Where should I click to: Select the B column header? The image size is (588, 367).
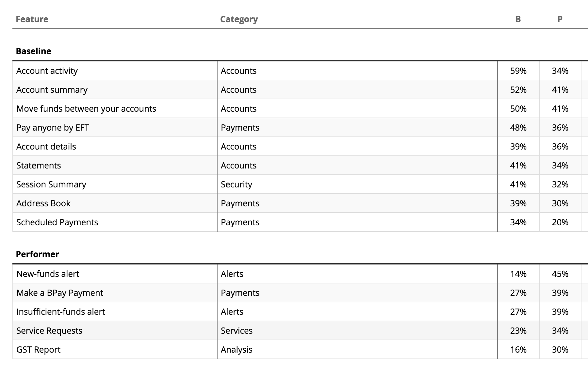tap(518, 19)
